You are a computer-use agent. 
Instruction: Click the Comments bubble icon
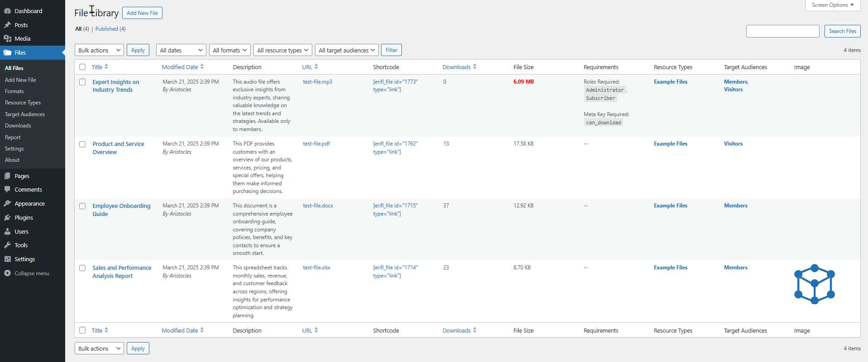[x=7, y=189]
